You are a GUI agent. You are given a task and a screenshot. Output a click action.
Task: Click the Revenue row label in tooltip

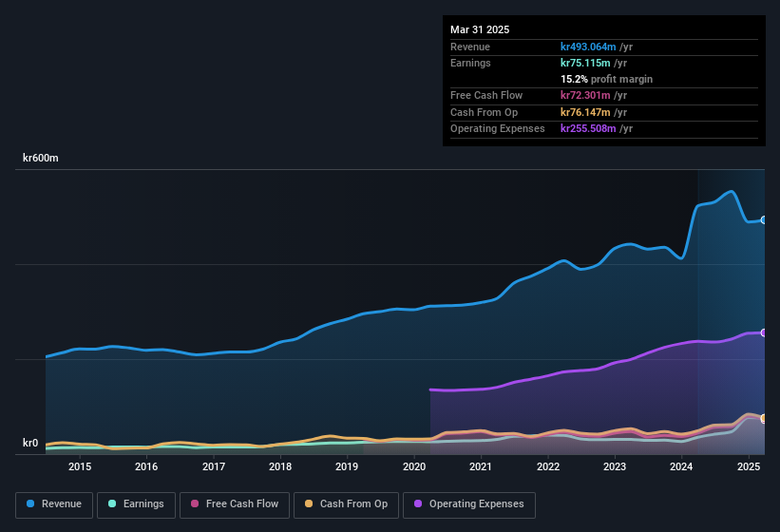pos(470,47)
